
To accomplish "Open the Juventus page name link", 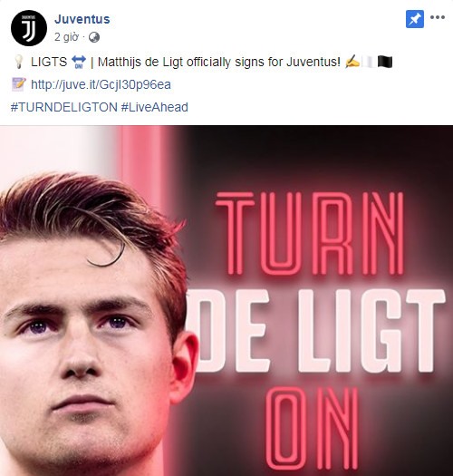I will point(82,19).
